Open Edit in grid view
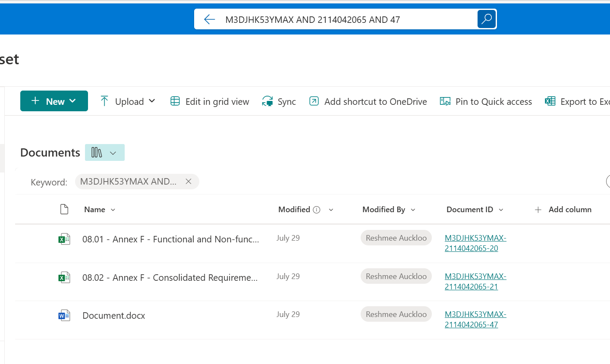The height and width of the screenshot is (364, 610). 210,101
